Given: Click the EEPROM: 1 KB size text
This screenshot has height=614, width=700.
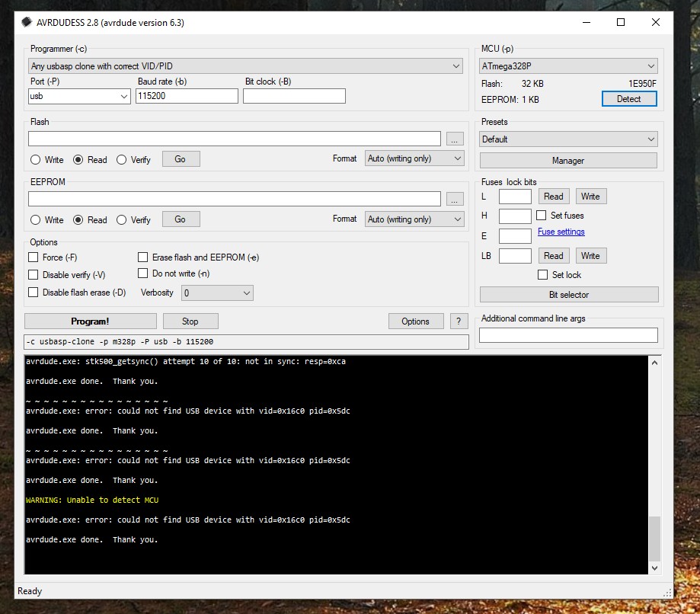Looking at the screenshot, I should coord(510,100).
